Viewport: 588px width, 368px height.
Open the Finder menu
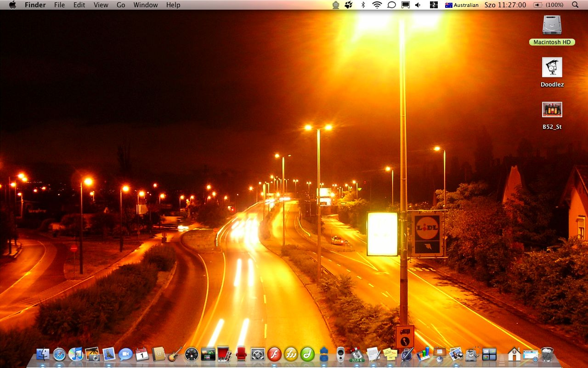click(x=35, y=5)
